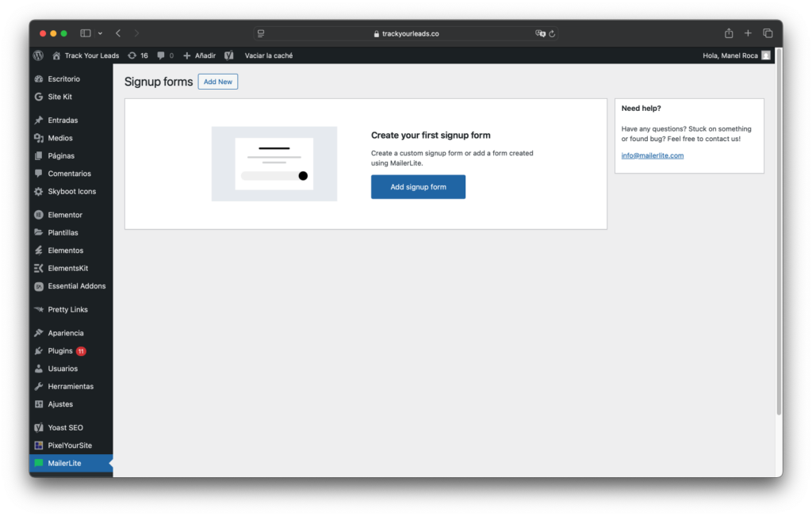The image size is (812, 516).
Task: Click the Plantillas folder icon
Action: pos(39,232)
